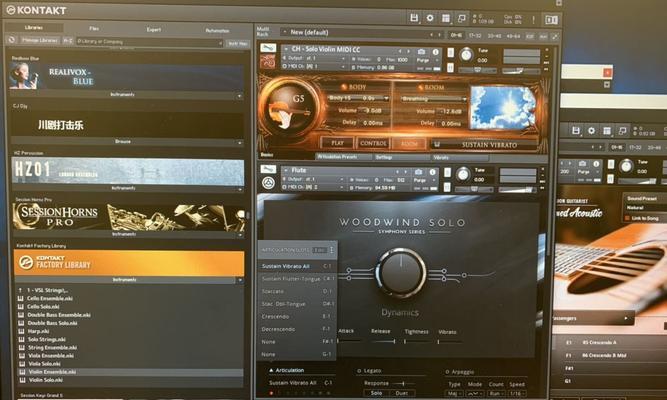Switch to the Files tab
Screen dimensions: 667x400
coord(94,29)
